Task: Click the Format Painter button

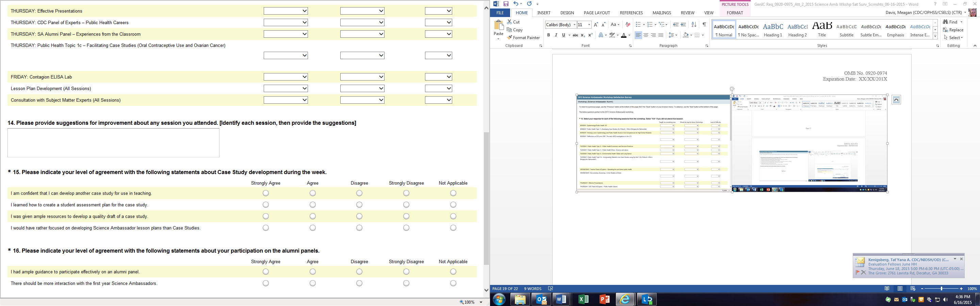Action: pyautogui.click(x=523, y=38)
